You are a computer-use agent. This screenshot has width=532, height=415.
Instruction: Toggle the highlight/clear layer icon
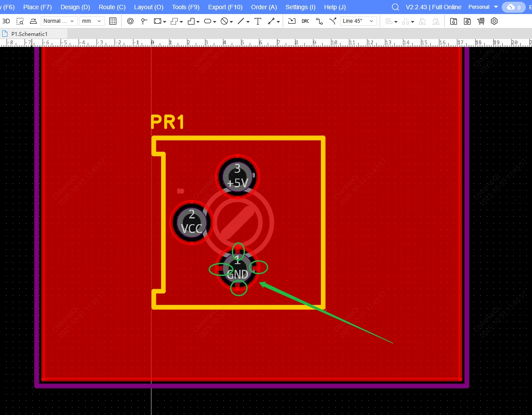33,21
